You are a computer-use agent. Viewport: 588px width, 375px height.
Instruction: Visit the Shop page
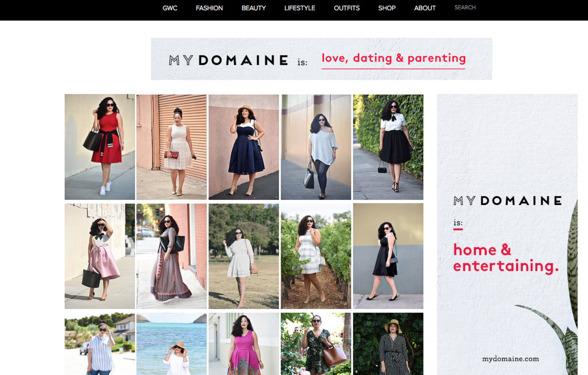click(x=387, y=8)
